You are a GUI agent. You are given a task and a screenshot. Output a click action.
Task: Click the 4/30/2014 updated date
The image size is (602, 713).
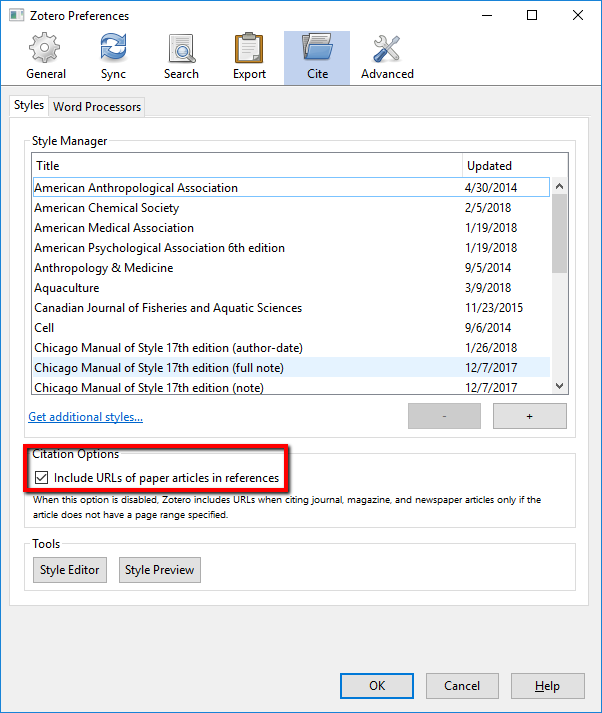tap(491, 188)
